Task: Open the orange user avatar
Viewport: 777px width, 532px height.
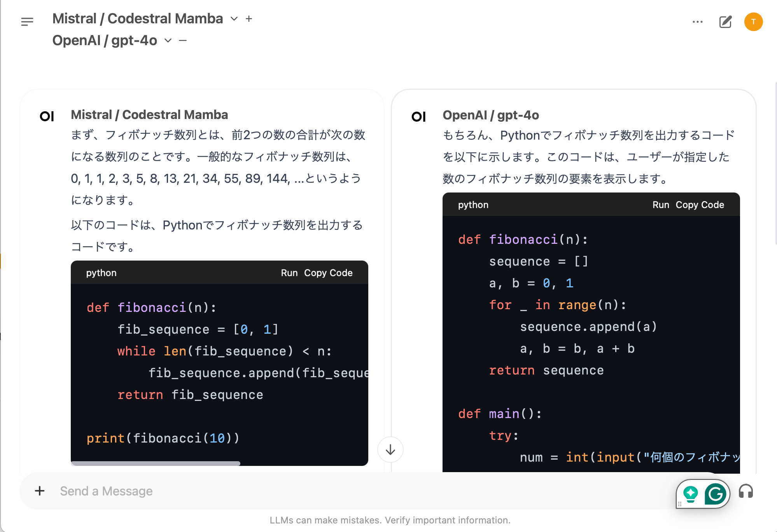Action: tap(753, 22)
